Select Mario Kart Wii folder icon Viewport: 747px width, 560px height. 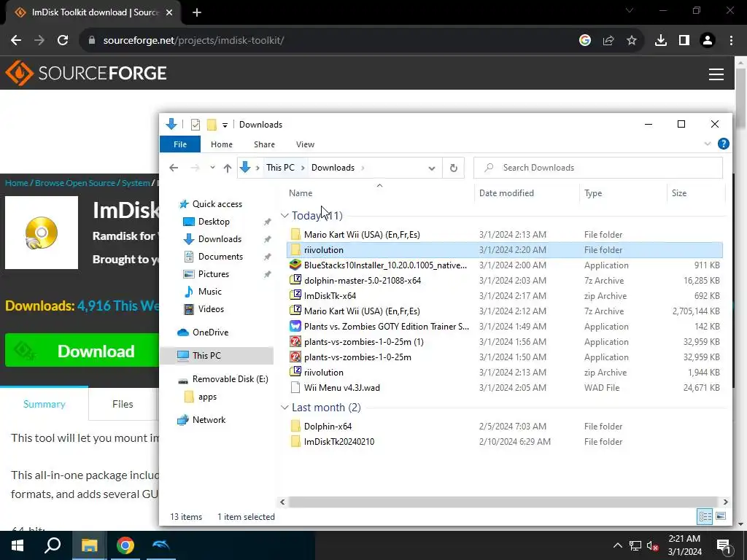(296, 234)
